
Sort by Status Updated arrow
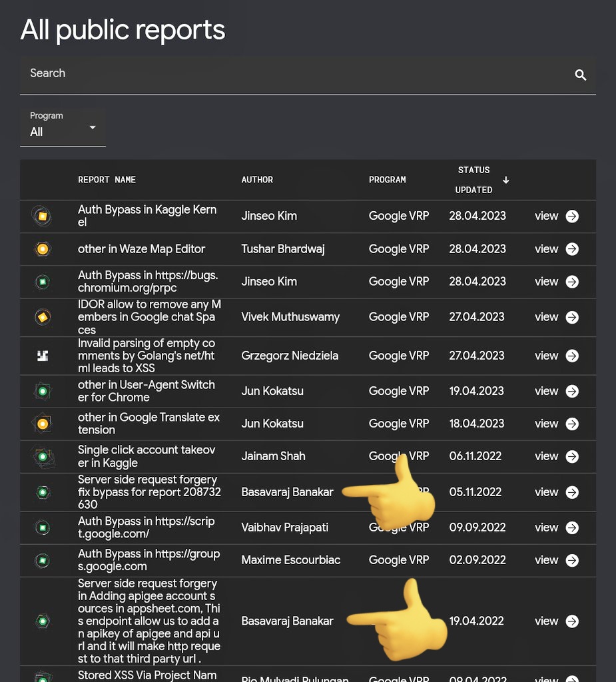[x=505, y=180]
